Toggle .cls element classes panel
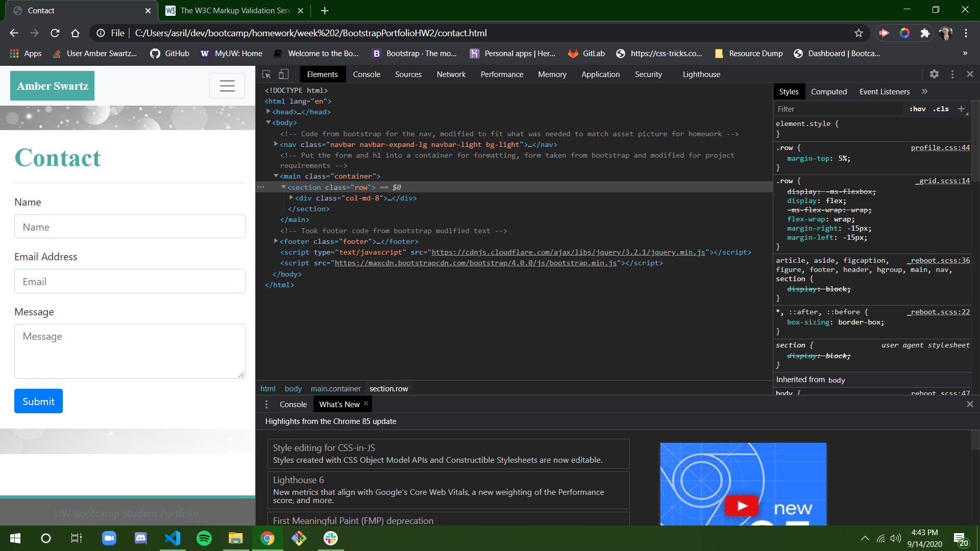 [x=941, y=109]
